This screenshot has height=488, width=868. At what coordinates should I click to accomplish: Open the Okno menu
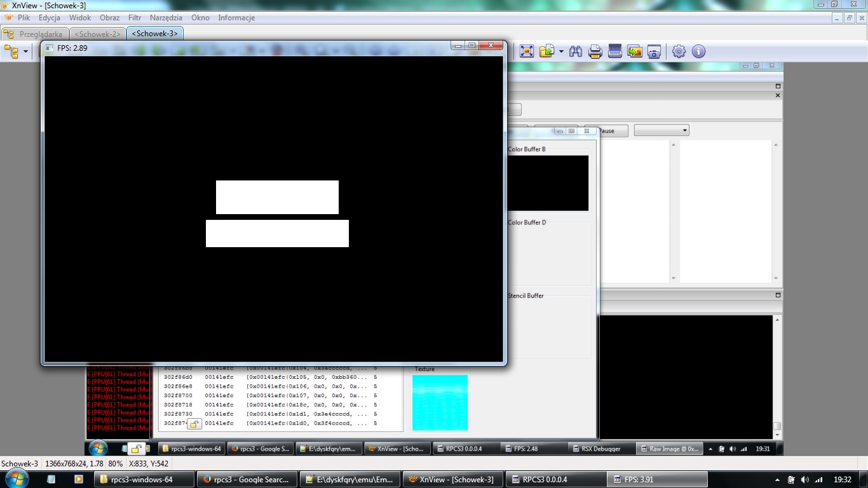tap(200, 18)
